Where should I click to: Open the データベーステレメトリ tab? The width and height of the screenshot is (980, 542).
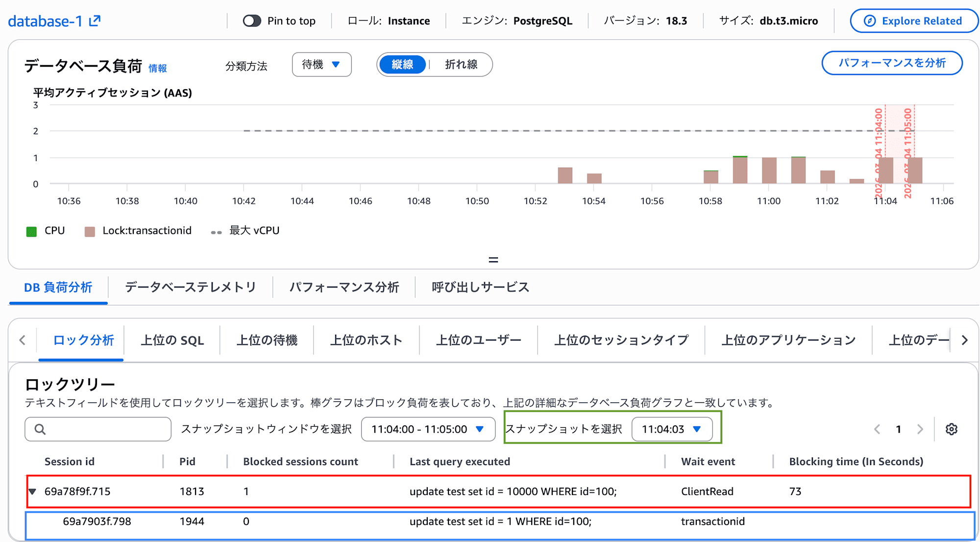[x=190, y=287]
